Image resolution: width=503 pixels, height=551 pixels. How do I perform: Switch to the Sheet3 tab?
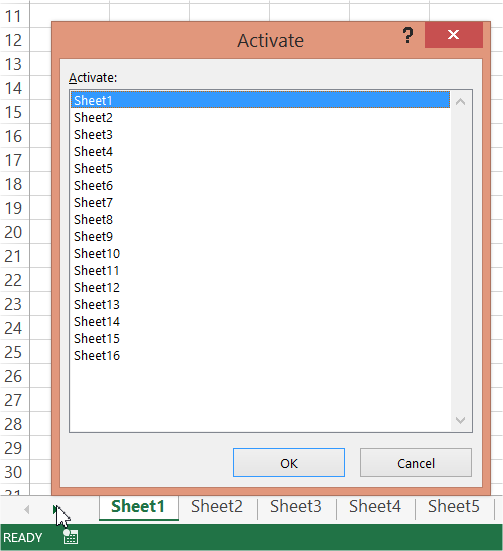296,506
